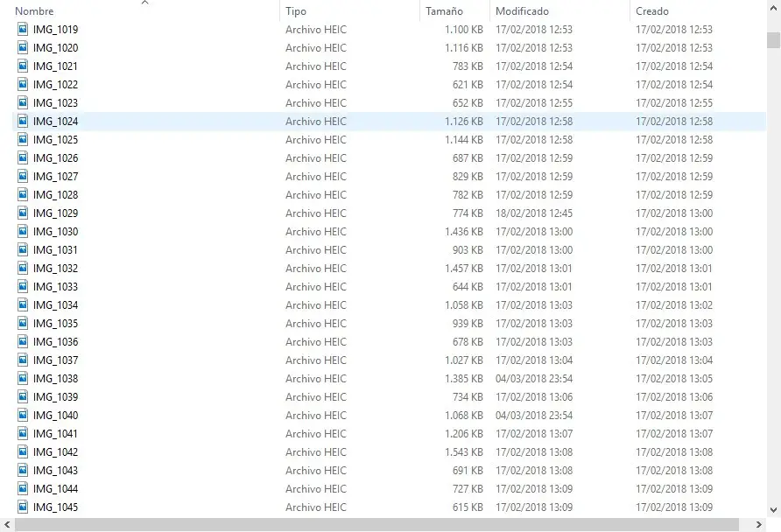Select the file name IMG_1043
Image resolution: width=781 pixels, height=532 pixels.
55,470
